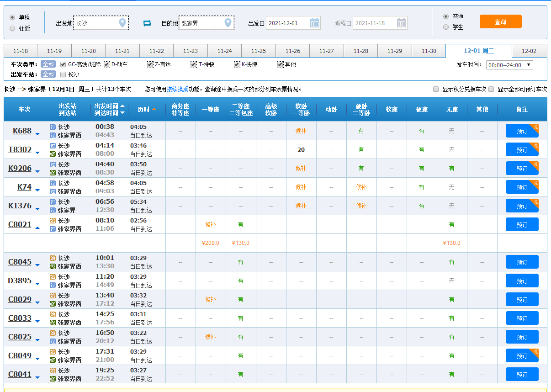Image resolution: width=551 pixels, height=392 pixels.
Task: Click the 出发地 input field
Action: click(x=96, y=23)
